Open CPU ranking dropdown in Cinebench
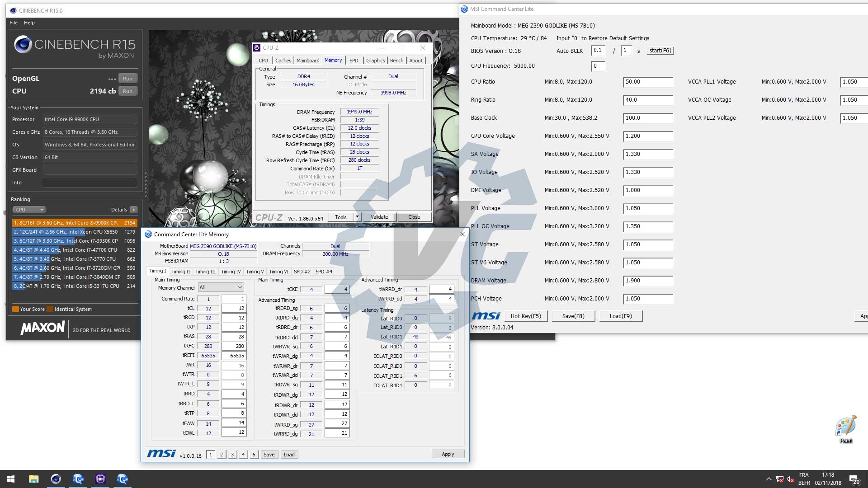Screen dimensions: 868x488 29,210
